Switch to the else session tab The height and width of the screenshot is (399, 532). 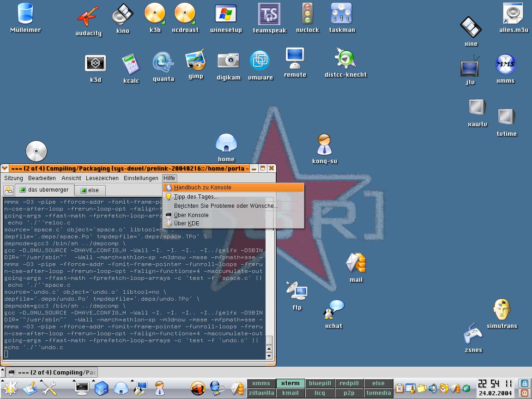pyautogui.click(x=90, y=190)
